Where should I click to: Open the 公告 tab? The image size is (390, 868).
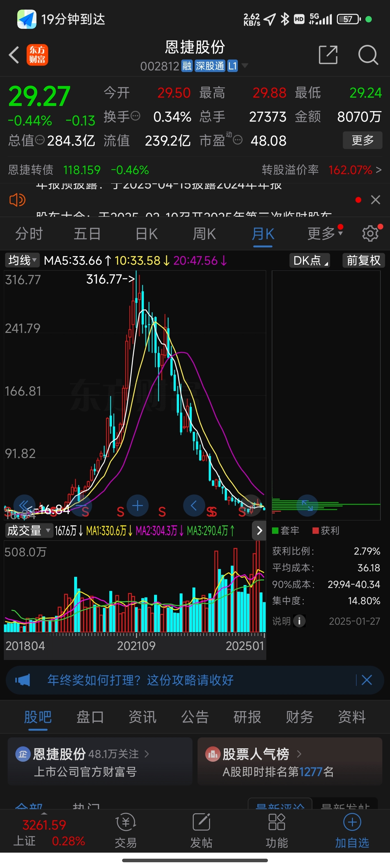pos(195,717)
